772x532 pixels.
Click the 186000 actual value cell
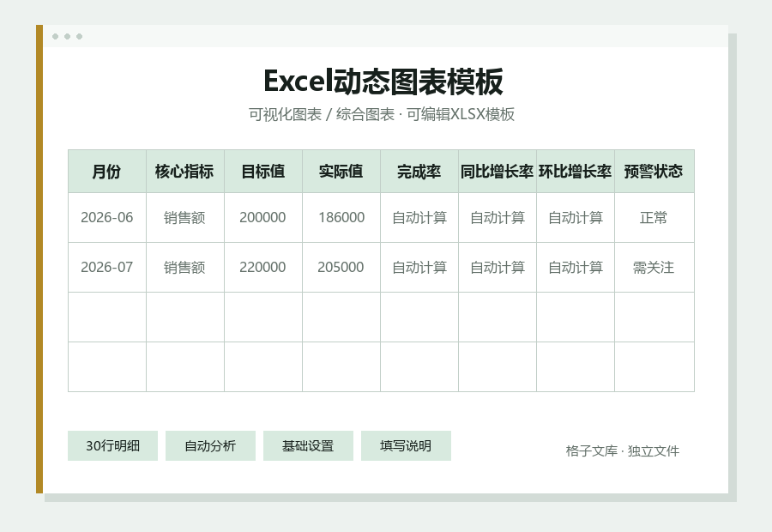pos(341,218)
